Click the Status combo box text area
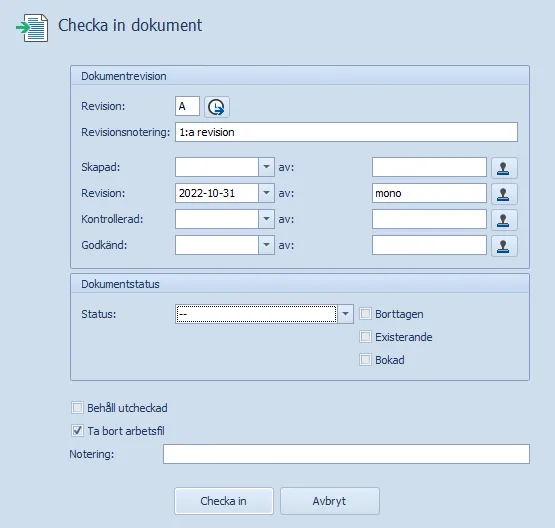This screenshot has height=528, width=555. [256, 314]
